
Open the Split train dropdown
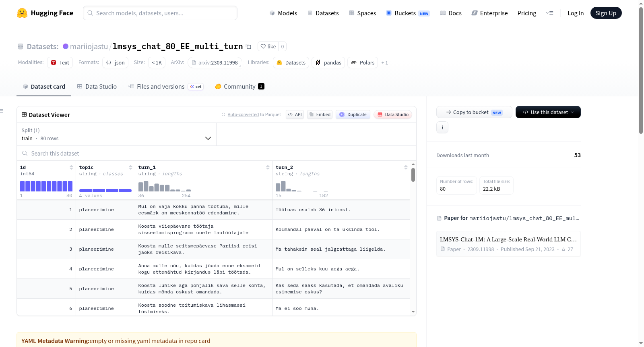(x=116, y=134)
